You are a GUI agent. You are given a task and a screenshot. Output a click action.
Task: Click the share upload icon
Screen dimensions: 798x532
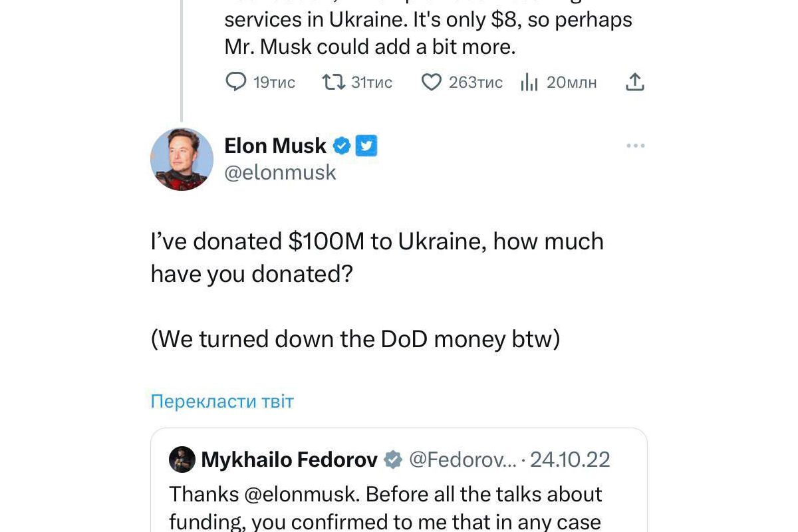(635, 82)
